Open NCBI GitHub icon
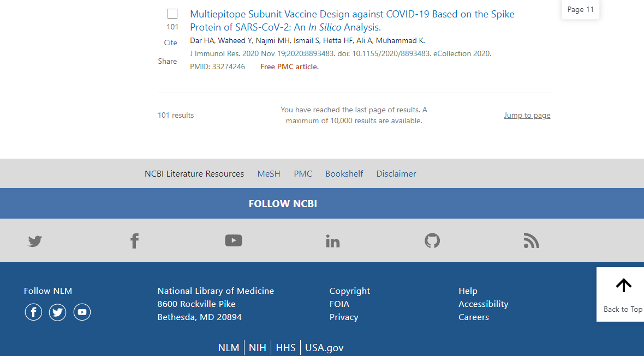The width and height of the screenshot is (644, 356). click(432, 240)
